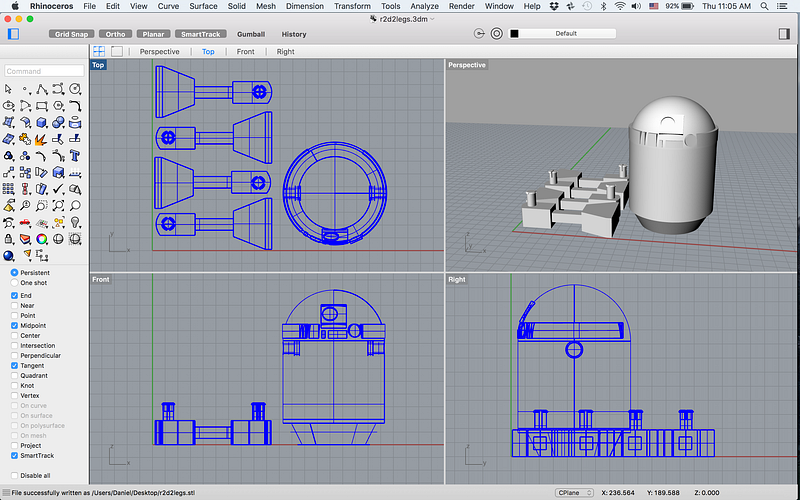Click the concentric circle target icon in toolbar
Screen dimensions: 800x500
click(496, 34)
